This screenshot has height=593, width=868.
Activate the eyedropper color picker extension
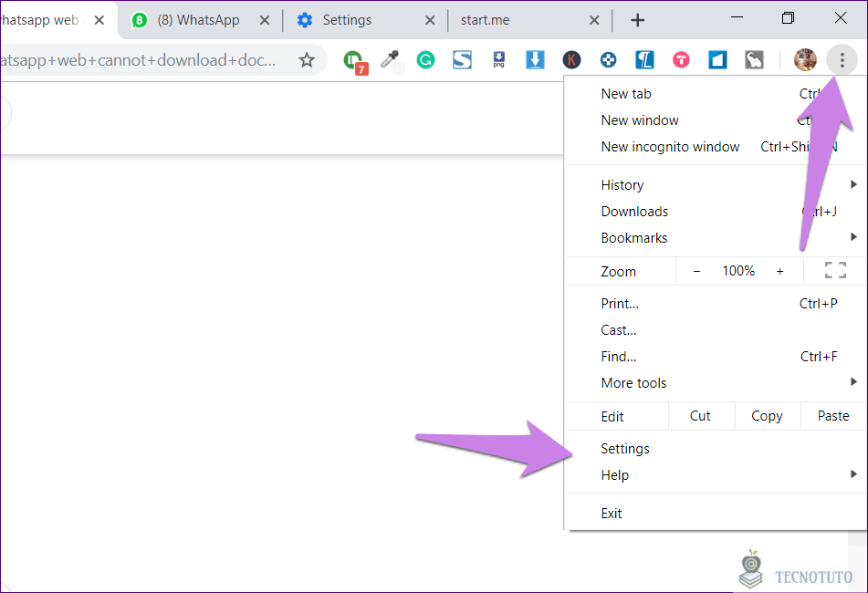[x=391, y=59]
